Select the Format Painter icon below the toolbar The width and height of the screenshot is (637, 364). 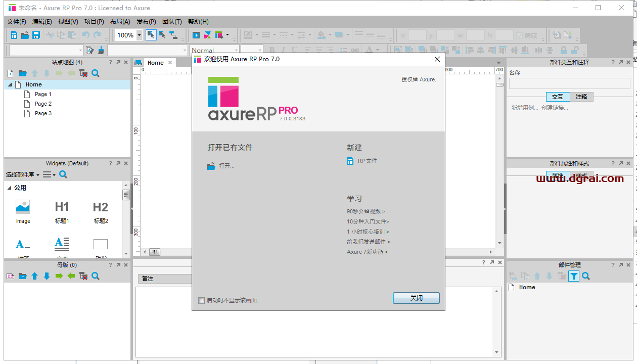[101, 49]
